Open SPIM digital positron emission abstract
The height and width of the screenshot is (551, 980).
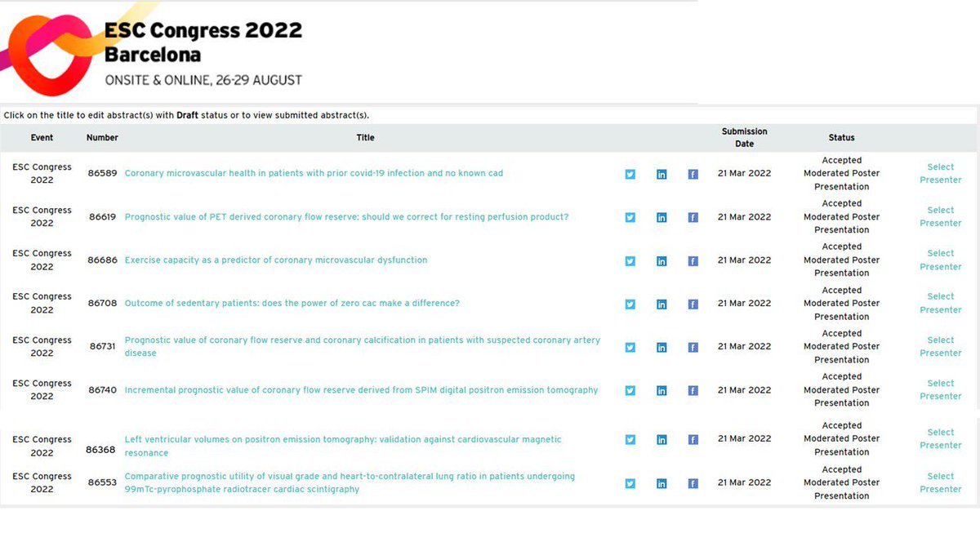361,390
